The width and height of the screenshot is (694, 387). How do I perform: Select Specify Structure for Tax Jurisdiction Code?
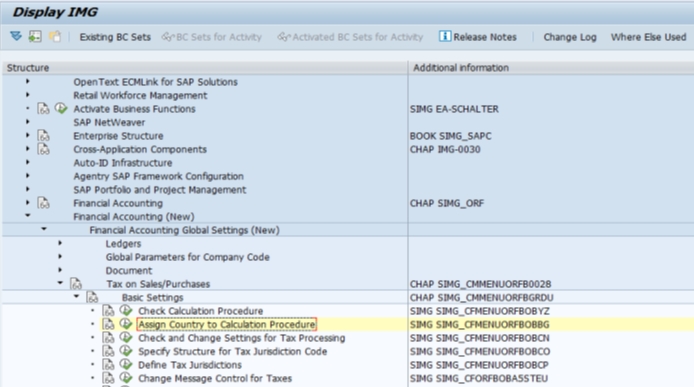point(232,352)
